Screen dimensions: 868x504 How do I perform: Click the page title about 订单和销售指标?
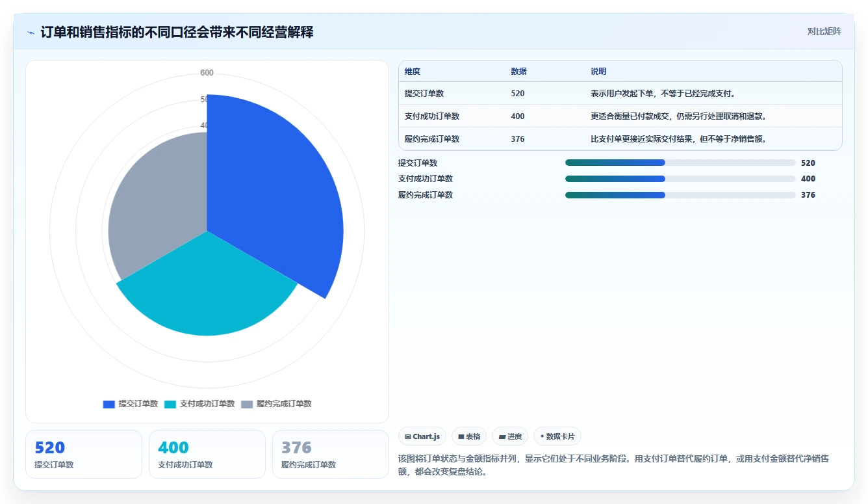177,32
